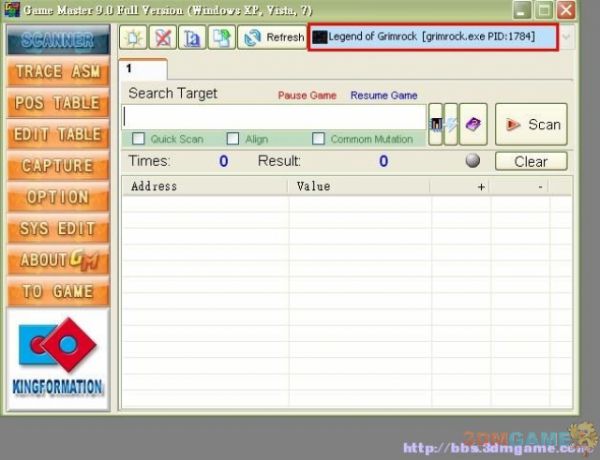The height and width of the screenshot is (460, 600).
Task: Click the export page toolbar icon
Action: pyautogui.click(x=220, y=38)
